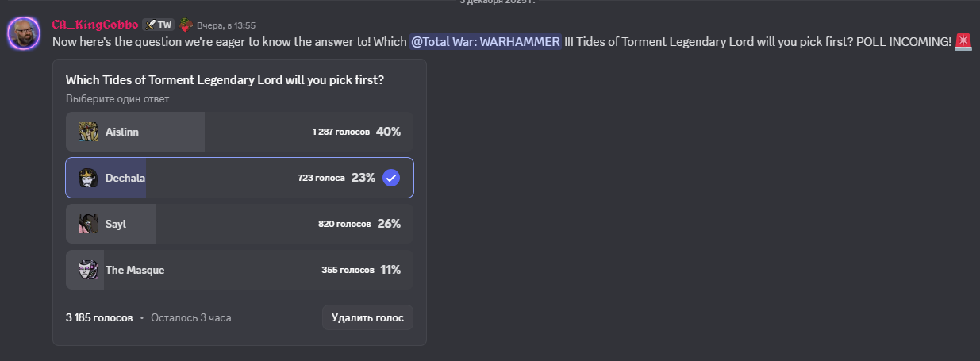
Task: Click the Sayl portrait icon
Action: [88, 224]
